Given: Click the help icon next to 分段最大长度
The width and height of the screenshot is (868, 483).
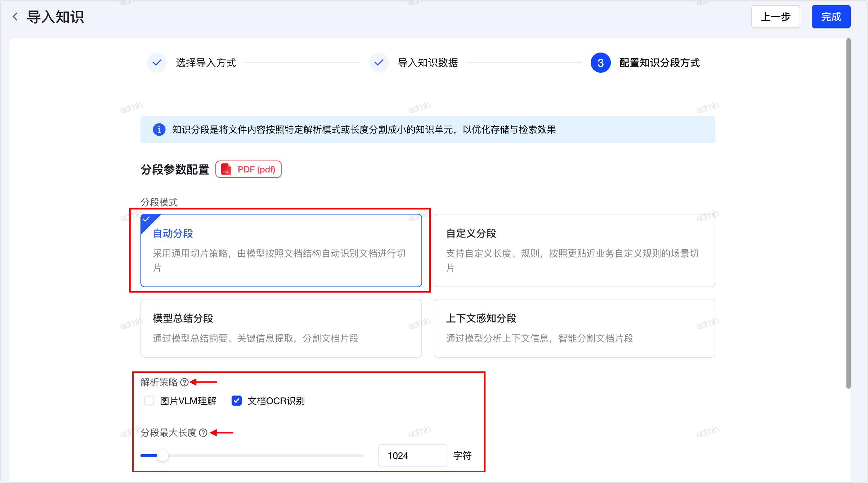Looking at the screenshot, I should pos(203,433).
